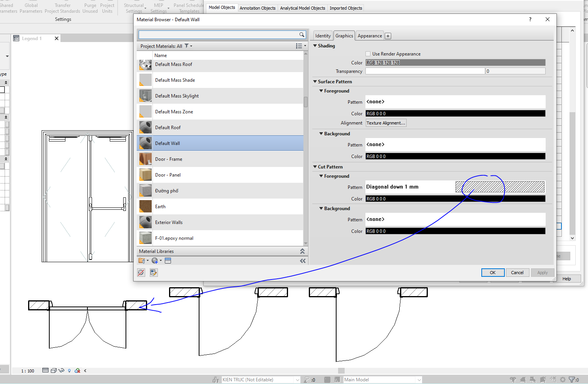The height and width of the screenshot is (384, 588).
Task: Click the Default Mass Roof thumbnail
Action: (145, 65)
